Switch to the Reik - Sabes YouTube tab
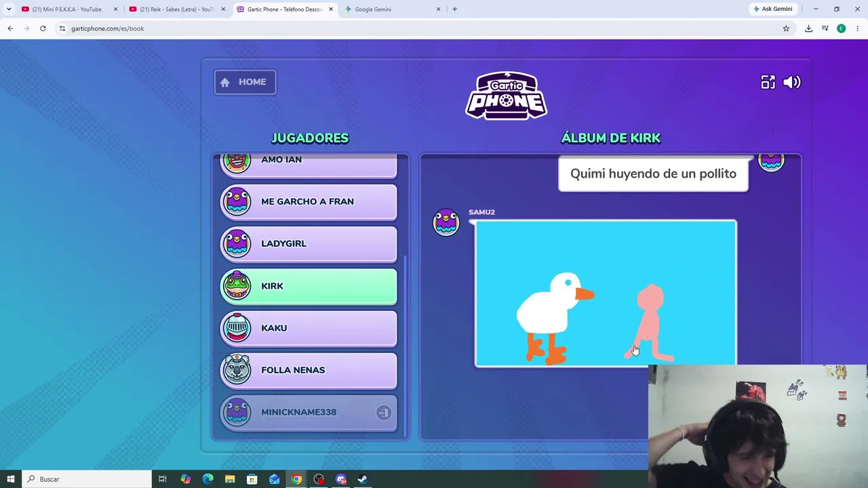The width and height of the screenshot is (868, 488). [176, 9]
